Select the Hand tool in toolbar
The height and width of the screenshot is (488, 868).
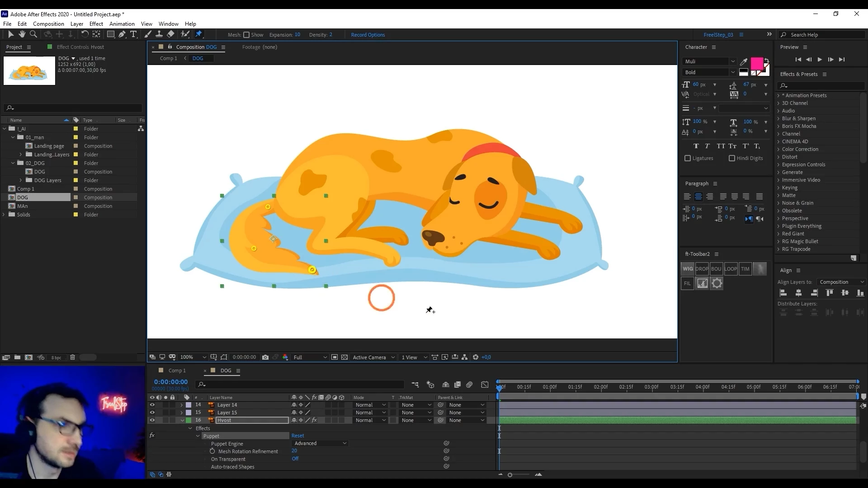pos(22,34)
